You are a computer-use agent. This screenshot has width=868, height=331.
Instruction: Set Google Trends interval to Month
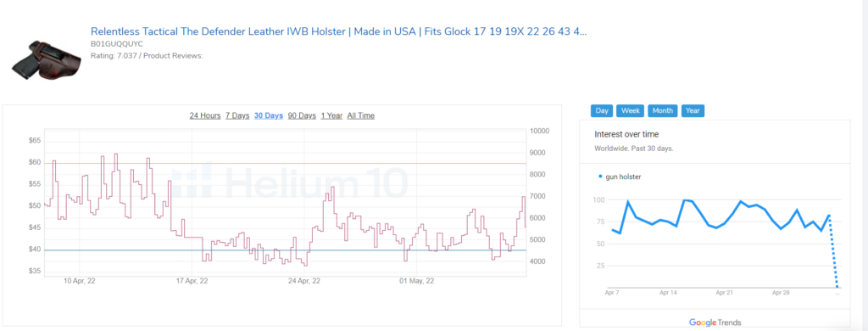[x=663, y=111]
